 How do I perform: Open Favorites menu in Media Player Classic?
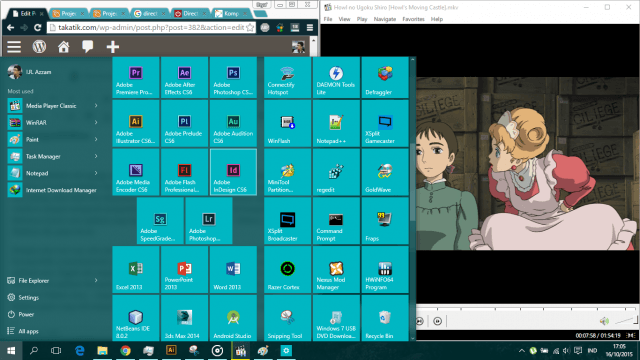tap(413, 19)
